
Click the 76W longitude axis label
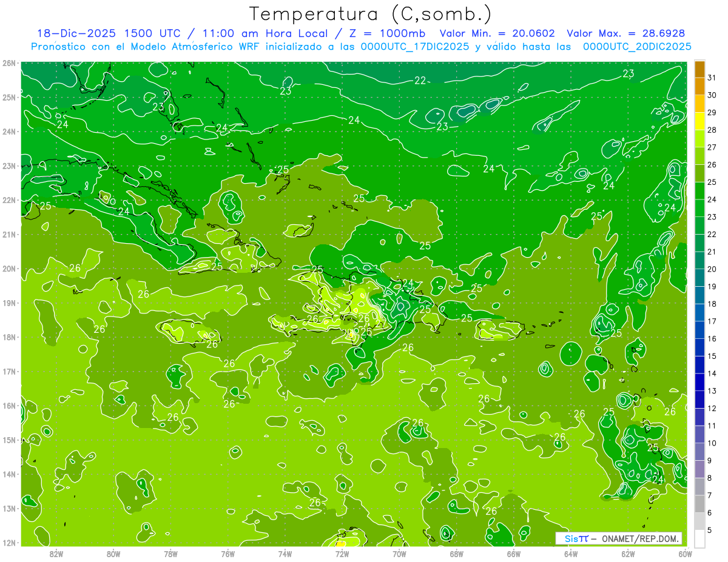(x=227, y=554)
